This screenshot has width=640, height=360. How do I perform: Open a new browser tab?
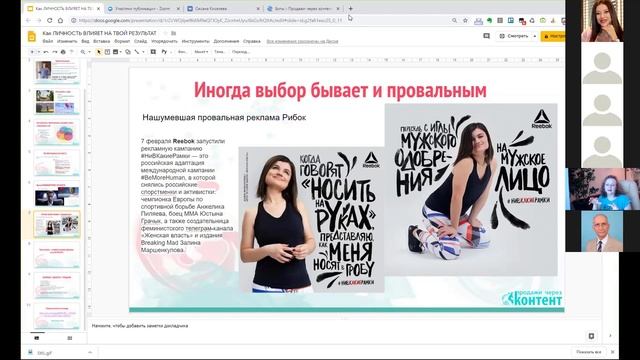[350, 8]
